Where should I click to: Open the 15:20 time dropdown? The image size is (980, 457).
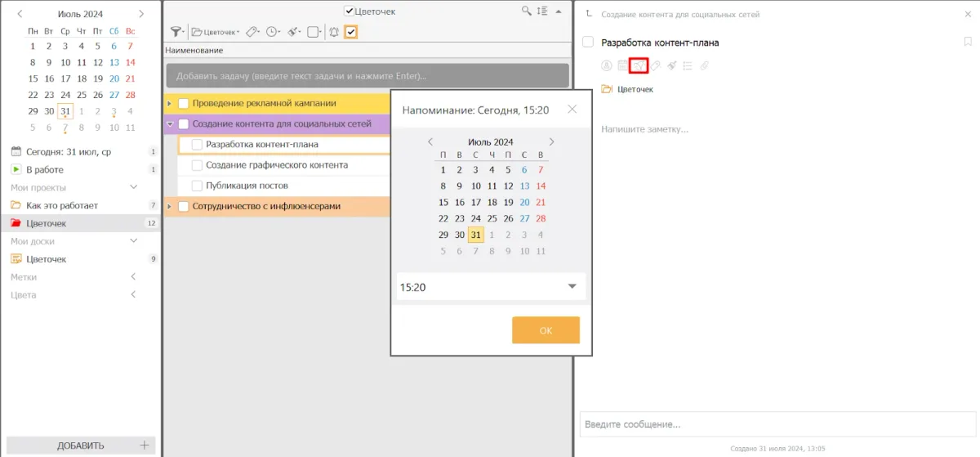pos(572,287)
